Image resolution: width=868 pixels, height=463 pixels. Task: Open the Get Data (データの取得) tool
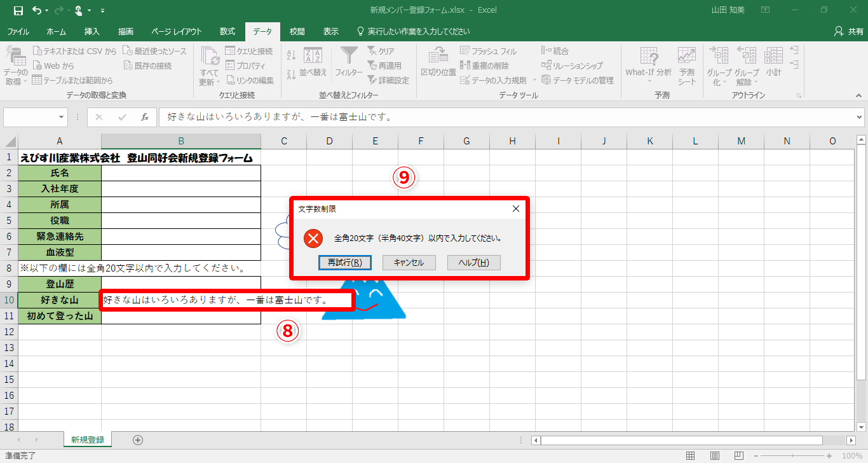tap(15, 66)
